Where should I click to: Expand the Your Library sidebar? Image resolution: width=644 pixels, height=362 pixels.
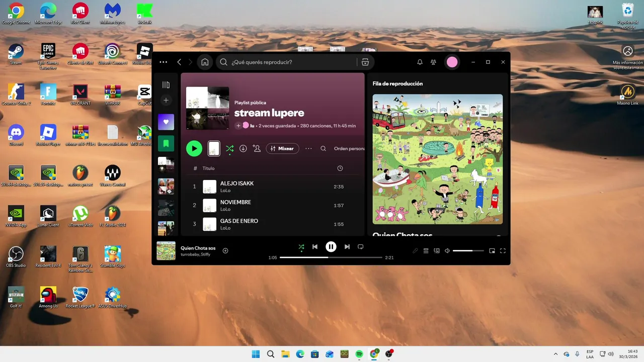tap(166, 85)
